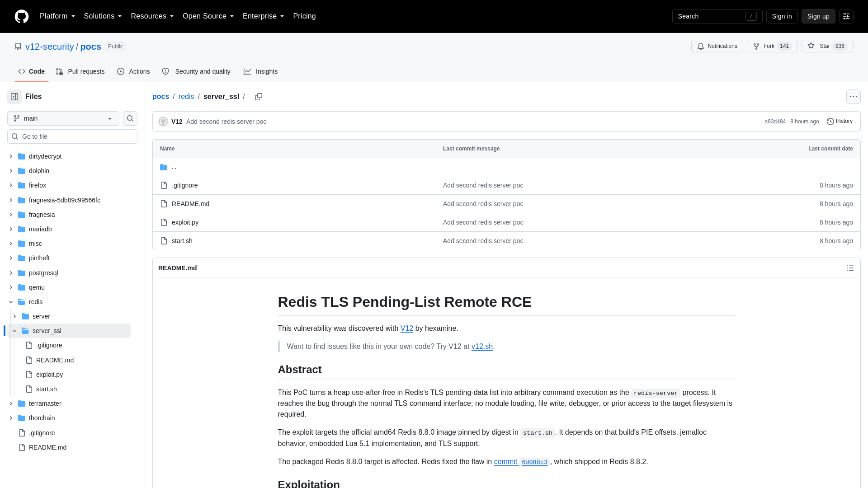Switch to the Pull requests tab
This screenshot has height=488, width=868.
80,71
